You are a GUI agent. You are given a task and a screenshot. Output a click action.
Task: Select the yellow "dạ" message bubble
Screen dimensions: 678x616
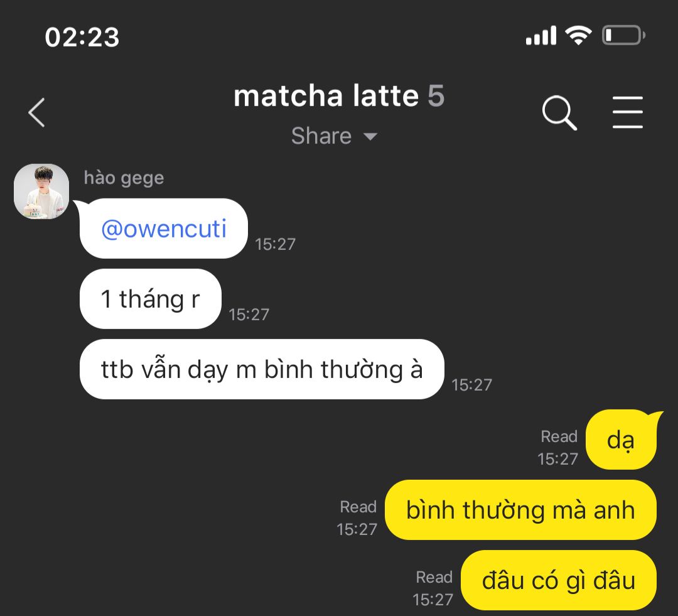[621, 440]
